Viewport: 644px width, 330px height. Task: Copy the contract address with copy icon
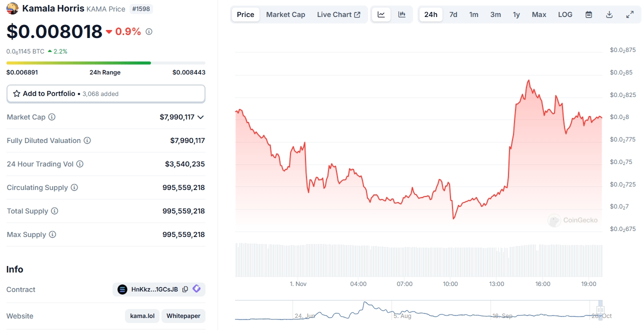[185, 289]
